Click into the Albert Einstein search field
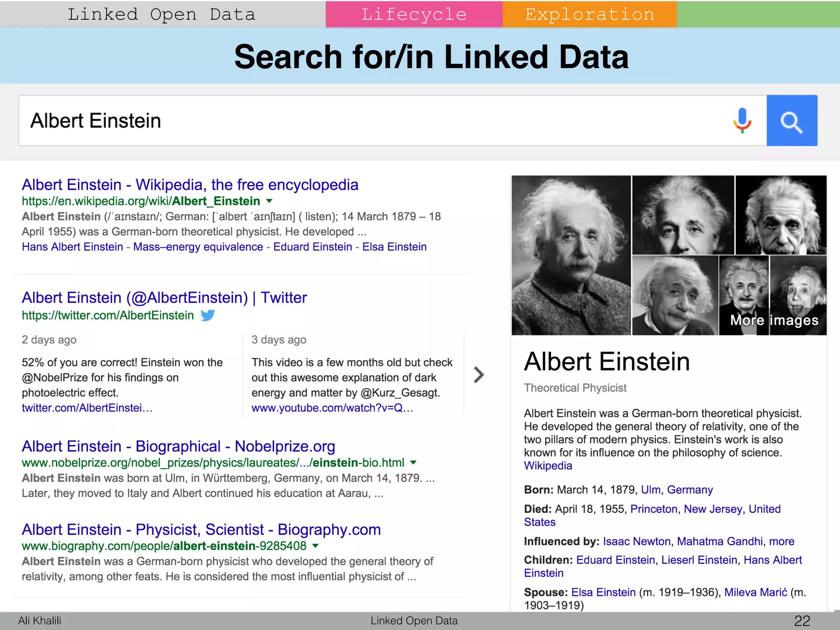840x630 pixels. 369,121
